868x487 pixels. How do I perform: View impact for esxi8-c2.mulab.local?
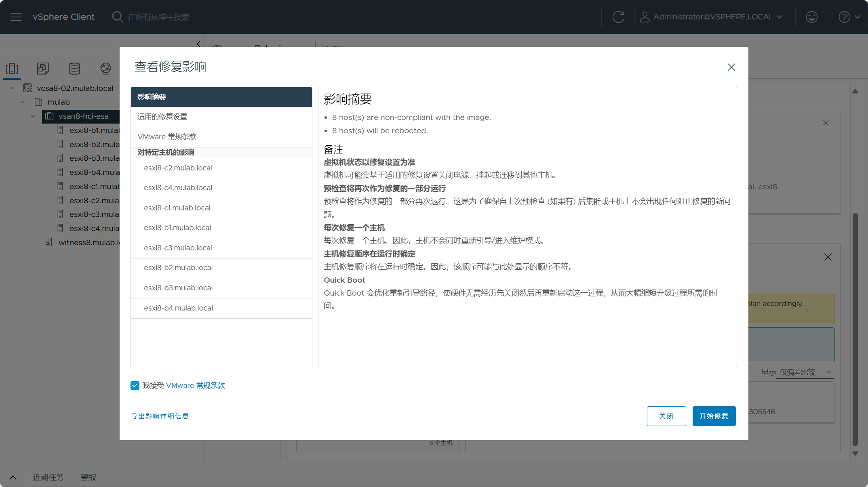click(x=221, y=168)
